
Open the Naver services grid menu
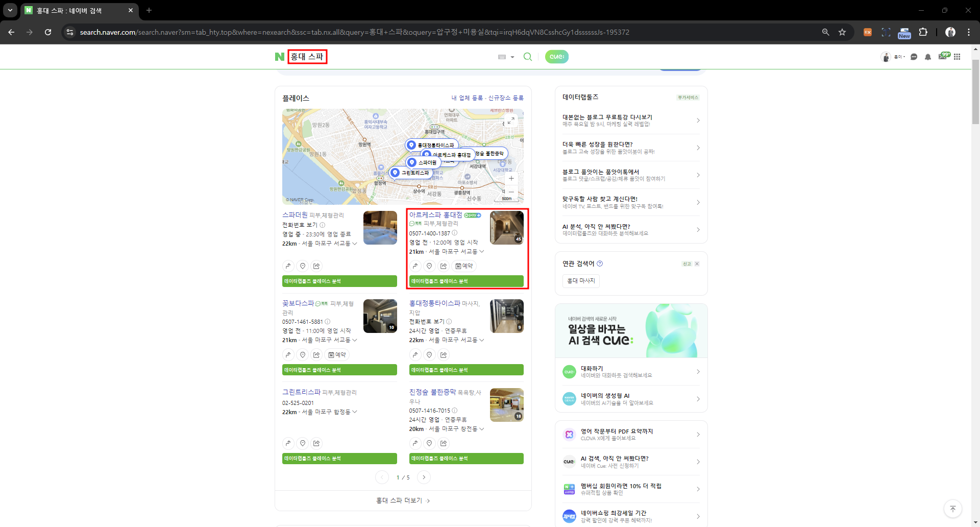coord(957,57)
